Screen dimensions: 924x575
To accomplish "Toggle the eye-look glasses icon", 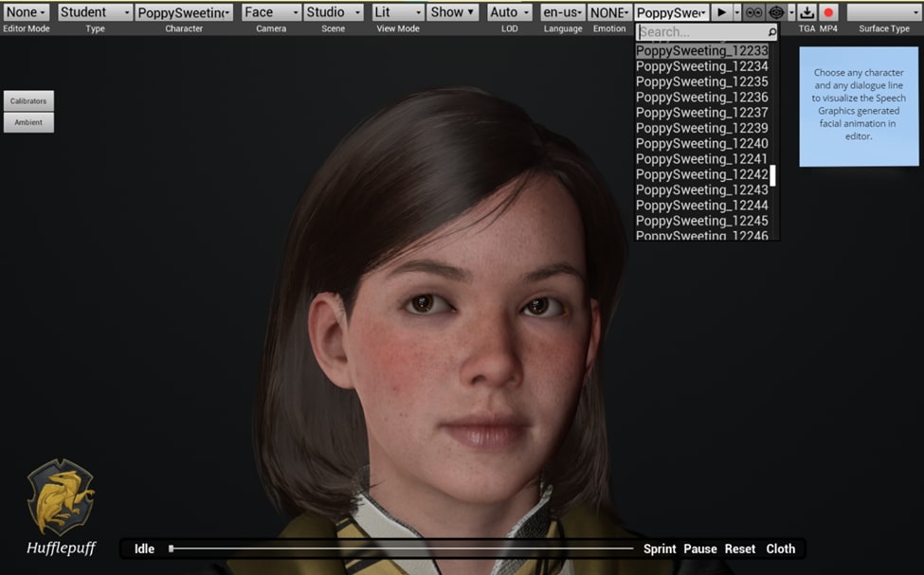I will point(753,12).
